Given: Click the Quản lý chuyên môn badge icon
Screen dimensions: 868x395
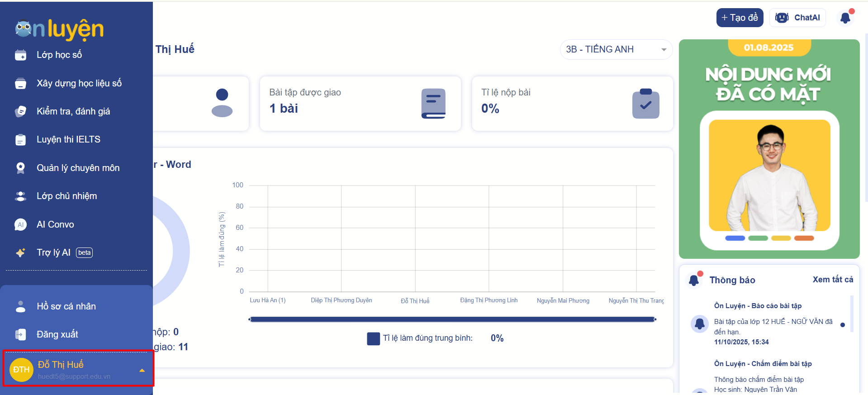Looking at the screenshot, I should pos(20,168).
